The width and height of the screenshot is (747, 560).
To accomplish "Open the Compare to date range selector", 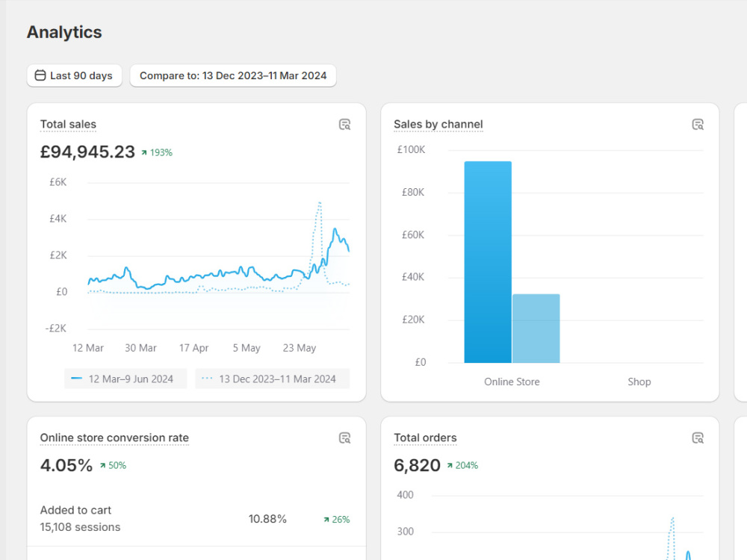I will click(x=233, y=75).
